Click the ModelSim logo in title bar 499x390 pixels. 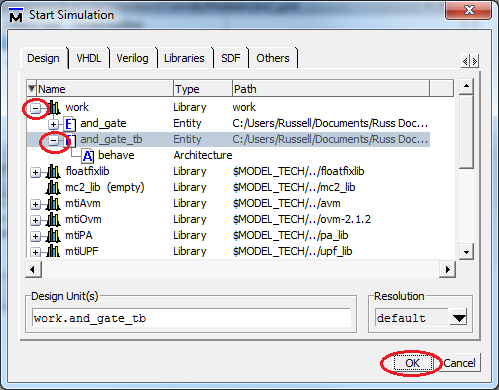(x=16, y=15)
